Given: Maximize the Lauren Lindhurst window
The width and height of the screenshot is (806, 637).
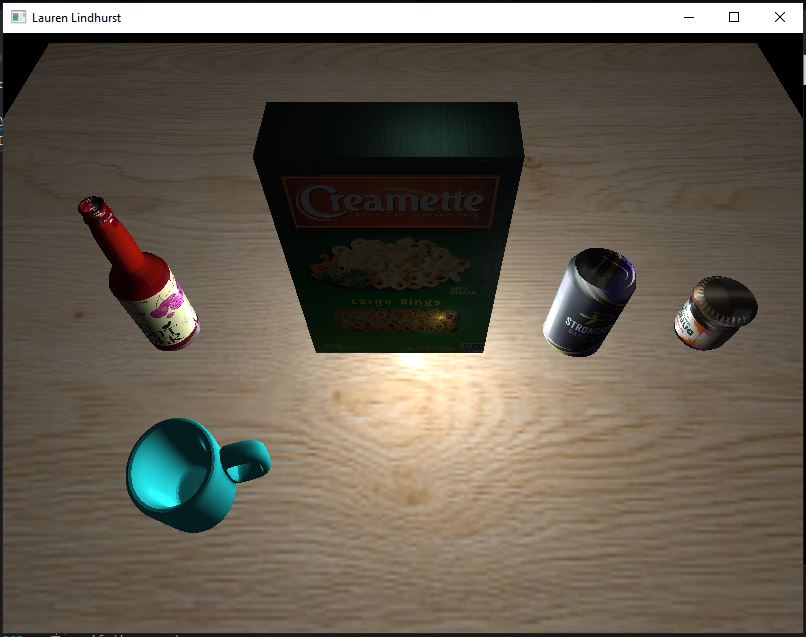Looking at the screenshot, I should point(734,17).
